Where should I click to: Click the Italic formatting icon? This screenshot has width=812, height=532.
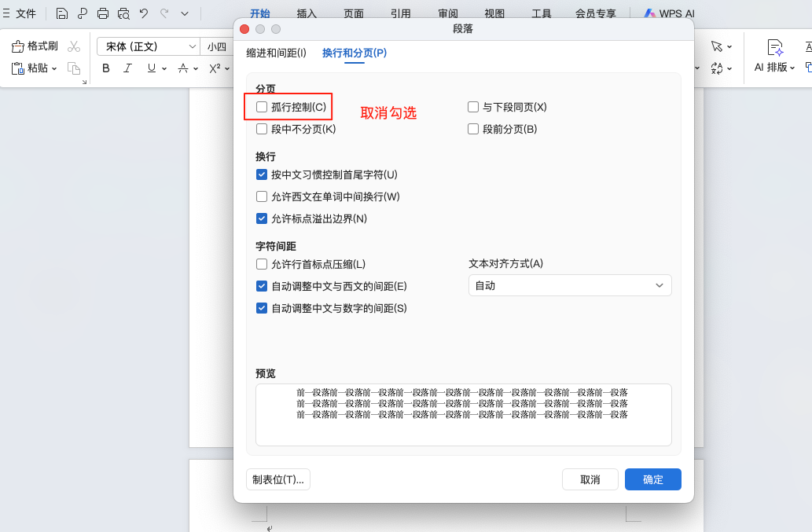128,68
